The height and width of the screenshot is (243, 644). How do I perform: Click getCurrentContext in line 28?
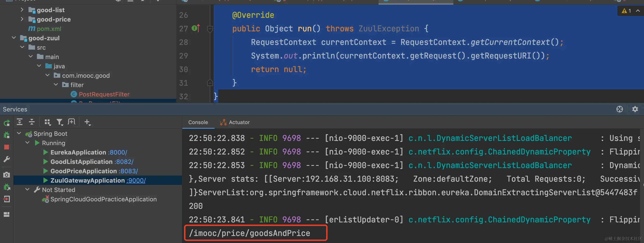(510, 42)
